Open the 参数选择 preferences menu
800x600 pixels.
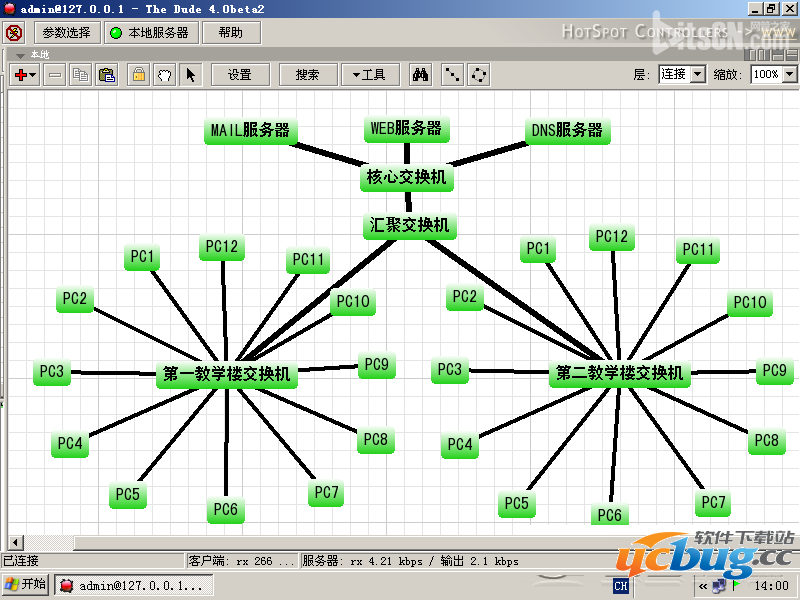(66, 33)
